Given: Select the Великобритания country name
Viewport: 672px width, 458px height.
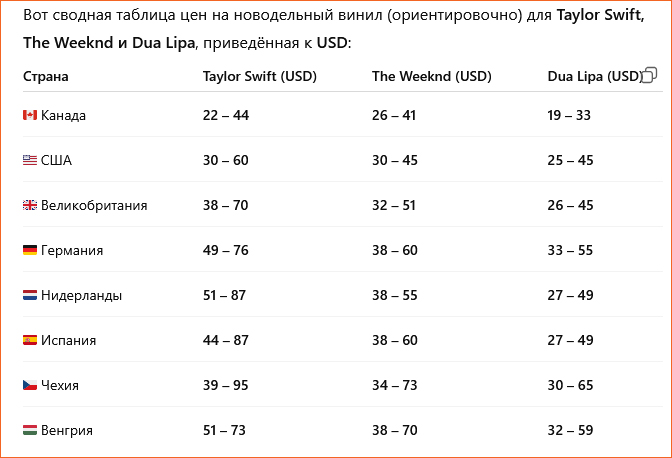Looking at the screenshot, I should [94, 205].
